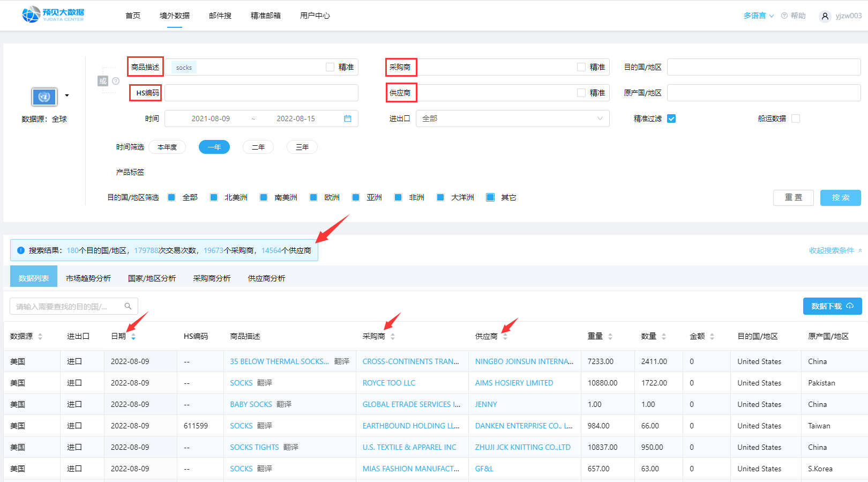868x482 pixels.
Task: Expand the data source dropdown arrow
Action: (x=67, y=95)
